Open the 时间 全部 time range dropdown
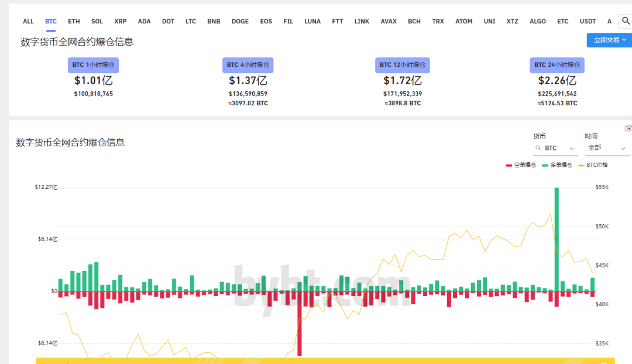This screenshot has height=364, width=632. click(607, 148)
